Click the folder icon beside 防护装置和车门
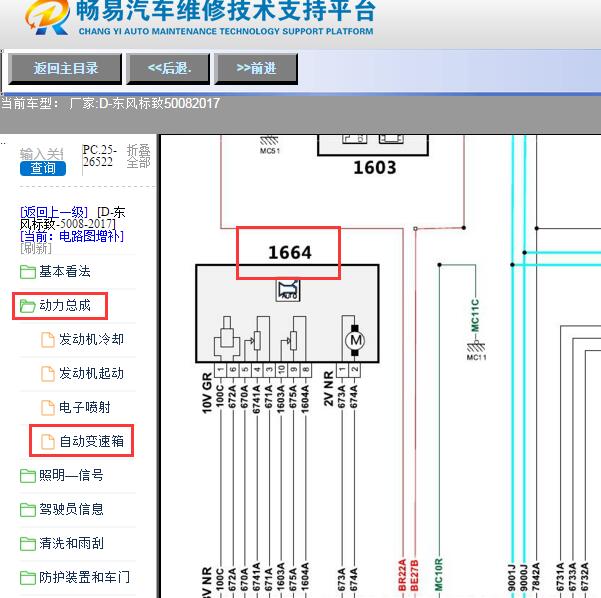This screenshot has height=598, width=601. coord(28,577)
